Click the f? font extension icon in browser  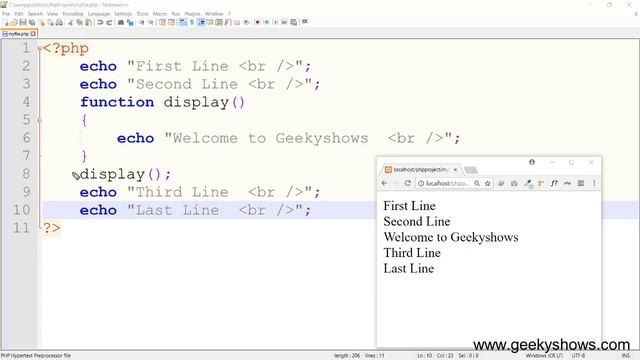(554, 184)
